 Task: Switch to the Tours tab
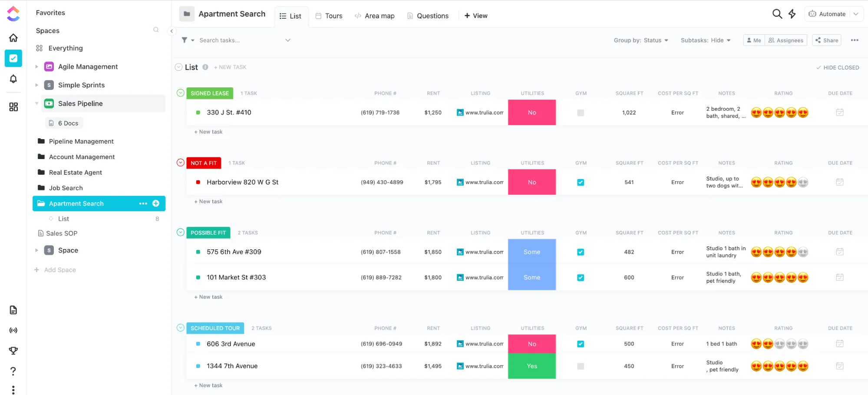(329, 16)
